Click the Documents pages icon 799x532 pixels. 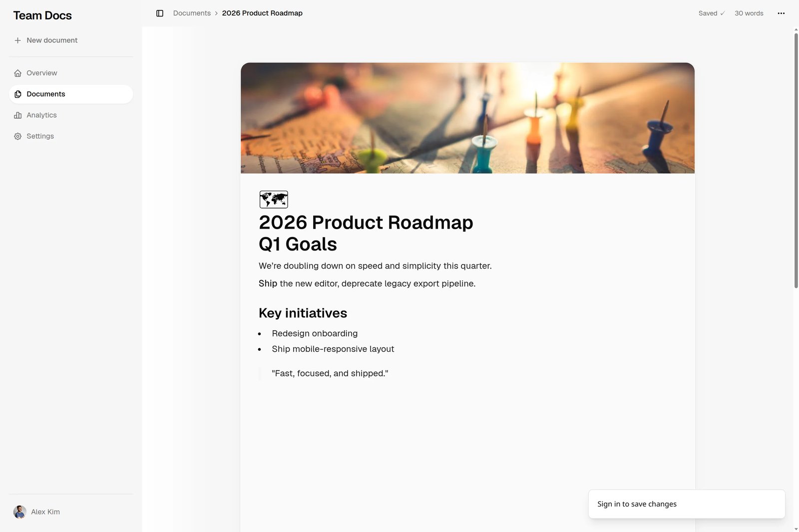tap(17, 94)
